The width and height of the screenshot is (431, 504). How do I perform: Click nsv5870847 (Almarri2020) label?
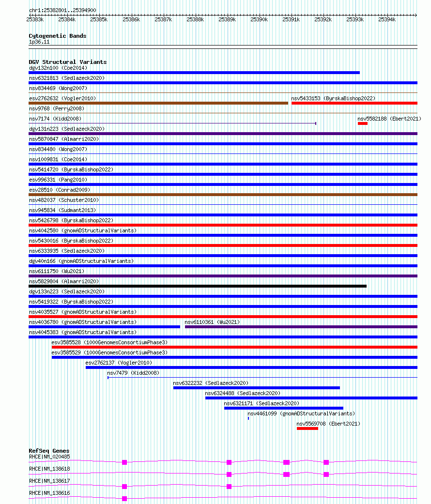point(63,139)
